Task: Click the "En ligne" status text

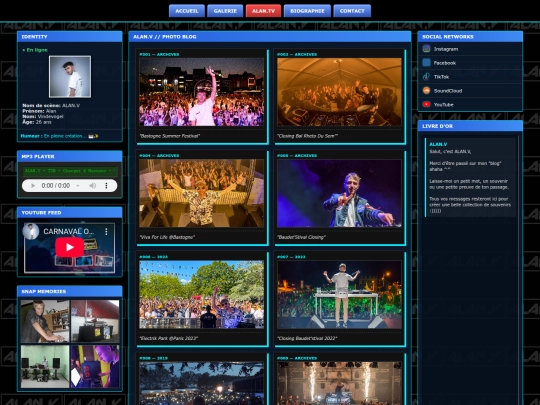Action: tap(35, 50)
